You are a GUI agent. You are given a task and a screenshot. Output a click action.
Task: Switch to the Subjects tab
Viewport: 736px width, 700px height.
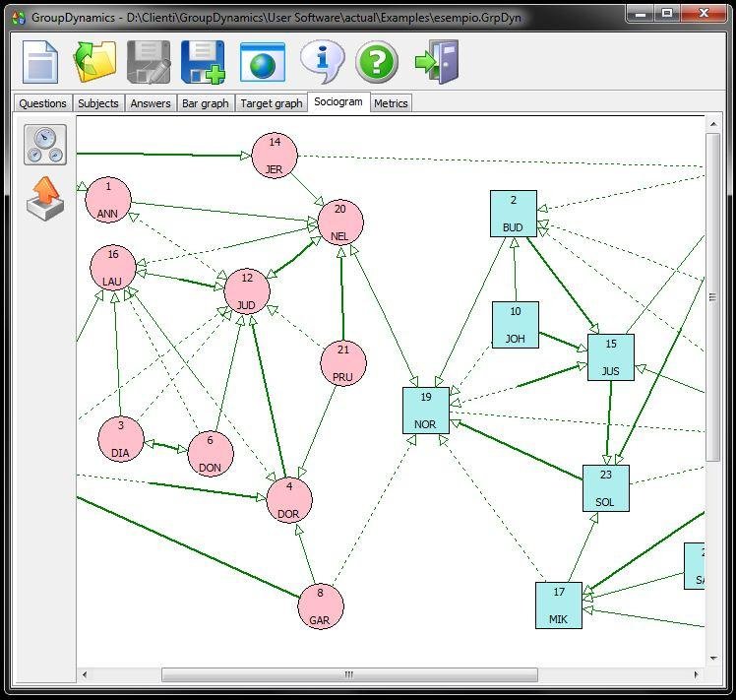coord(98,103)
